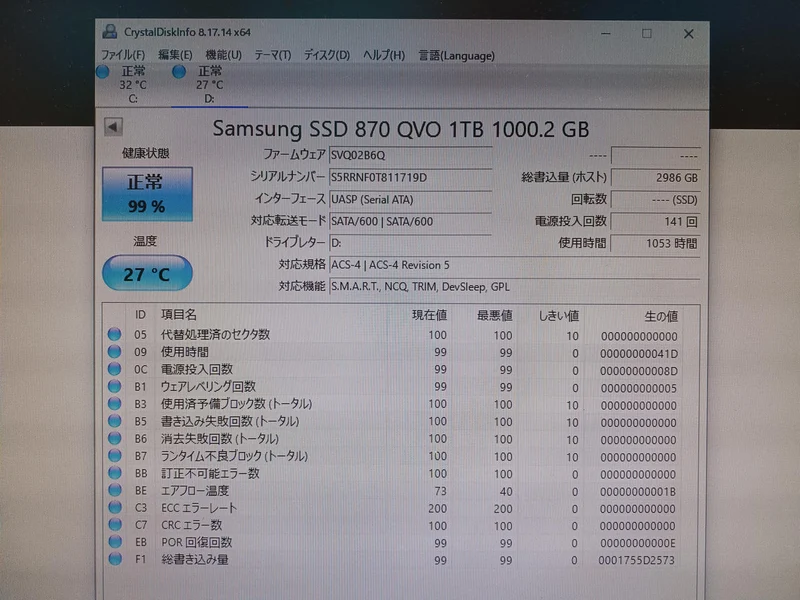Select the 代替処理済のセクタ数 attribute name
This screenshot has height=600, width=800.
point(215,335)
